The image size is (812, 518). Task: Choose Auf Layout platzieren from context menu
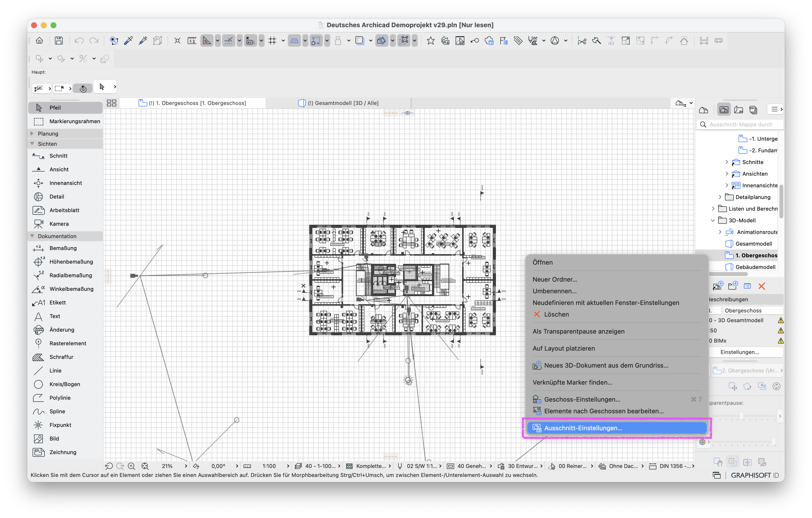[x=617, y=348]
